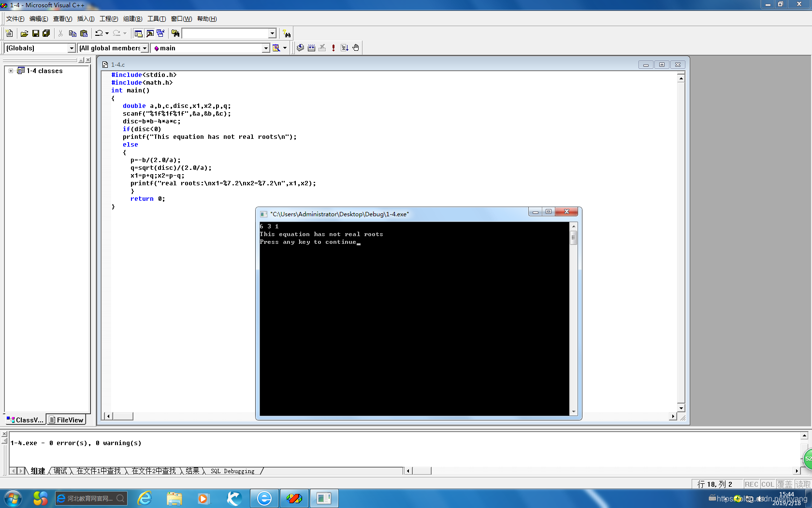Click code editor scroll down arrow
Screen dimensions: 812x508
tap(681, 408)
